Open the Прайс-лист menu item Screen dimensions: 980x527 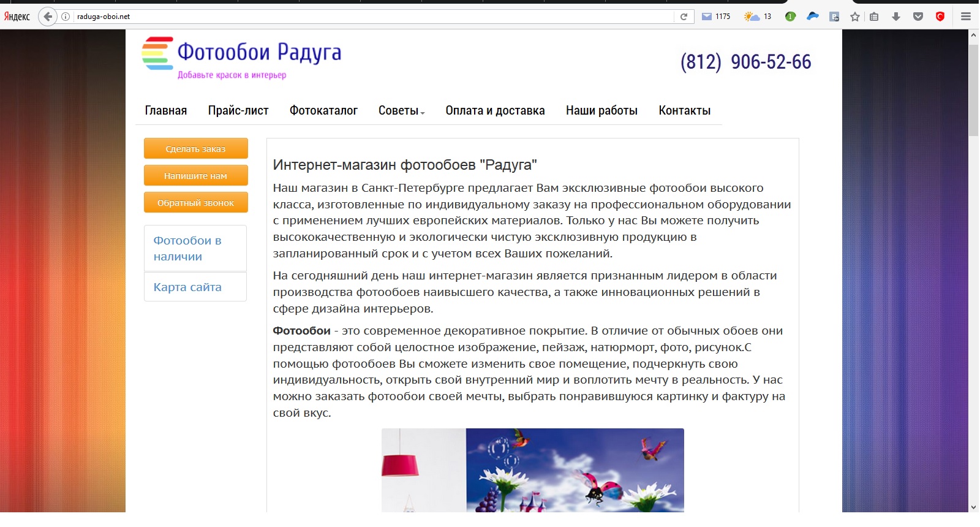(x=238, y=110)
